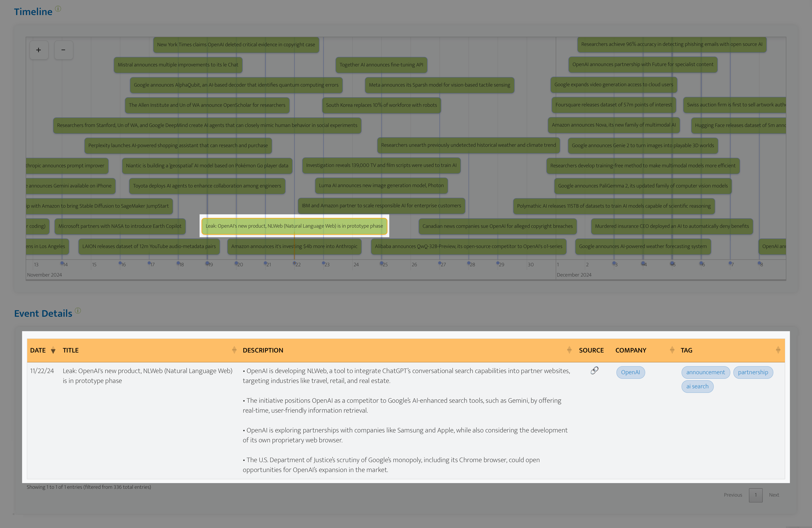Select New York Times claims OpenAI event

tap(236, 45)
